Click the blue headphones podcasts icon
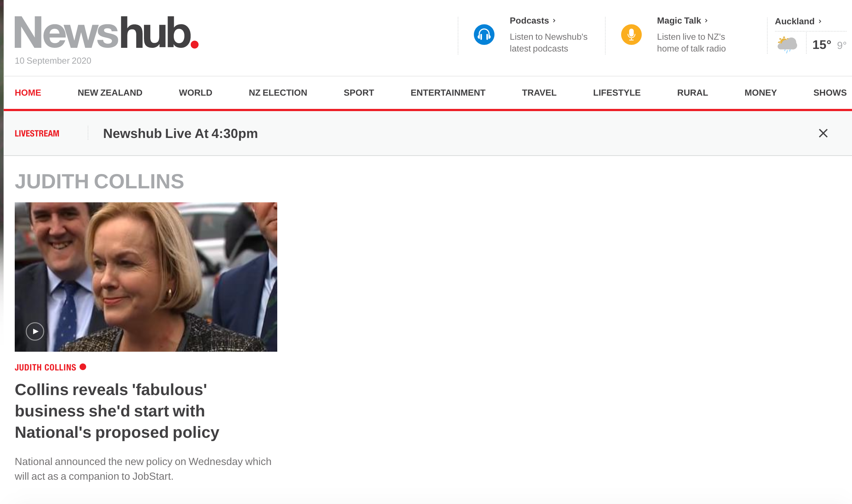The height and width of the screenshot is (504, 852). (484, 35)
